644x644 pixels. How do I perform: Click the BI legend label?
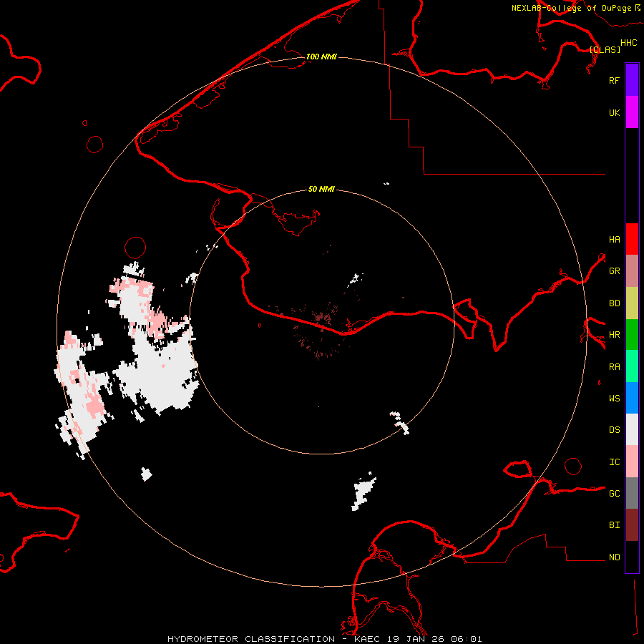[614, 525]
